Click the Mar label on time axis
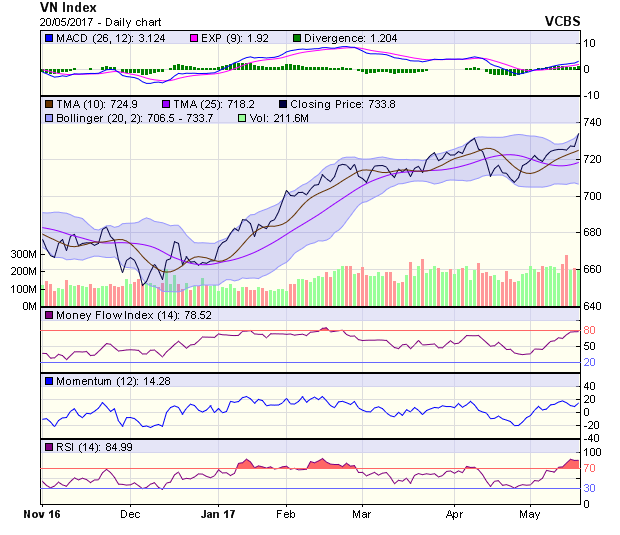The width and height of the screenshot is (620, 535). pyautogui.click(x=362, y=514)
